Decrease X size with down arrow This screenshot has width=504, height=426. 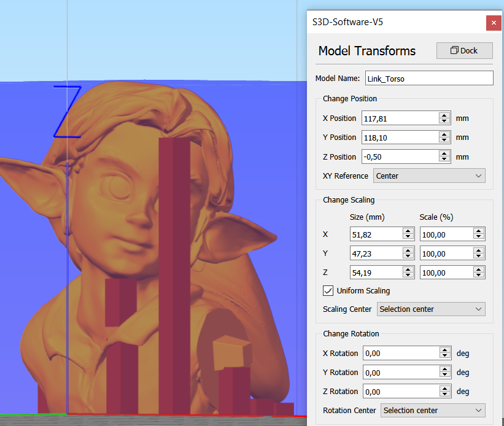[x=408, y=238]
